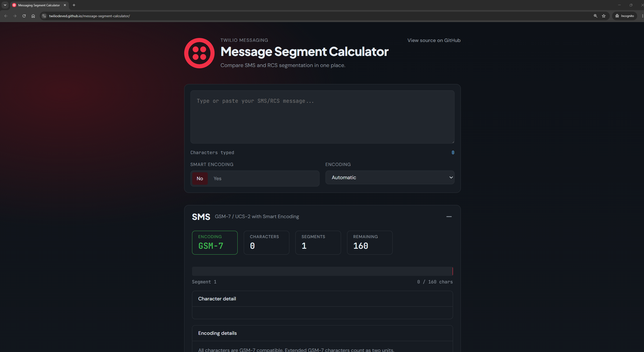Click the site information icon in address bar
The width and height of the screenshot is (644, 352).
click(x=44, y=16)
